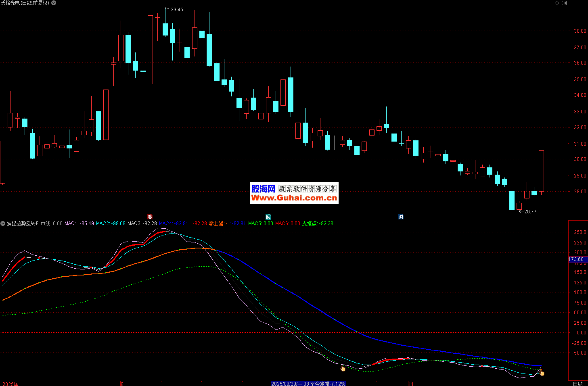Click the 2025年 label on time axis
This screenshot has width=588, height=386.
[10, 384]
